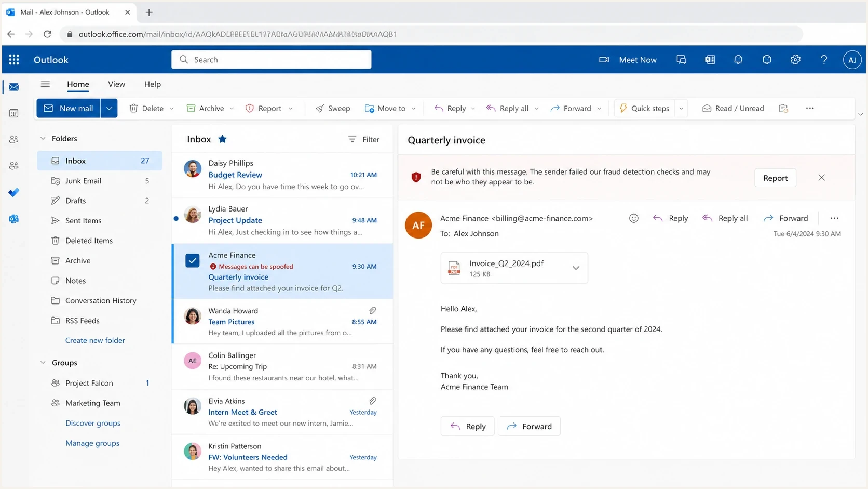
Task: Open notifications bell
Action: pyautogui.click(x=738, y=60)
